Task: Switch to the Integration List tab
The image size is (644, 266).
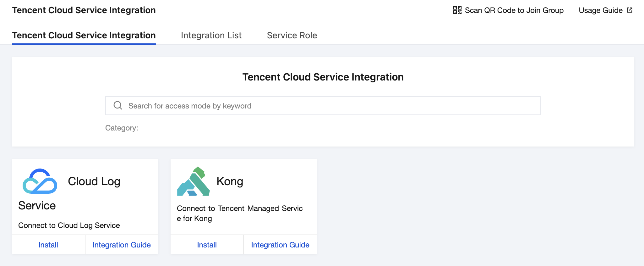Action: click(211, 35)
